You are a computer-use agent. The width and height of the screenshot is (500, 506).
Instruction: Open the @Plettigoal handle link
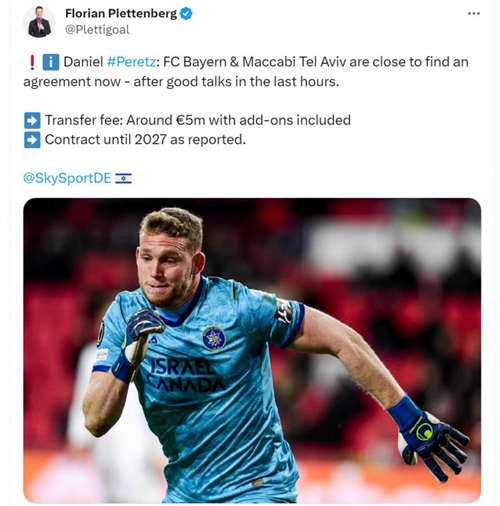97,30
